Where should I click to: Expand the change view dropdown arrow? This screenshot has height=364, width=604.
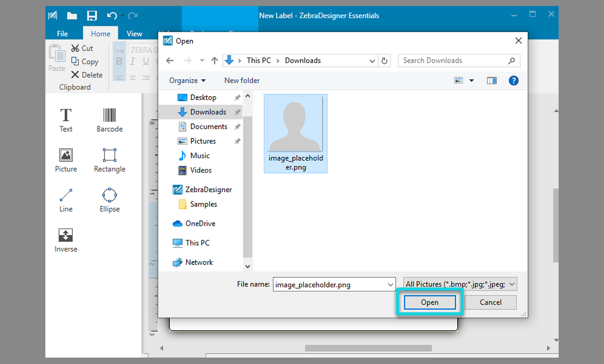tap(471, 80)
